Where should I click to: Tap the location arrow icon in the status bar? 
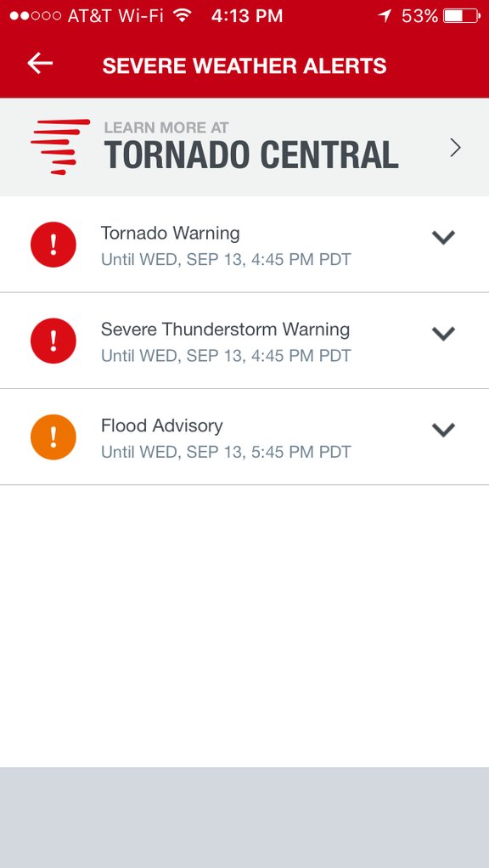pos(385,15)
